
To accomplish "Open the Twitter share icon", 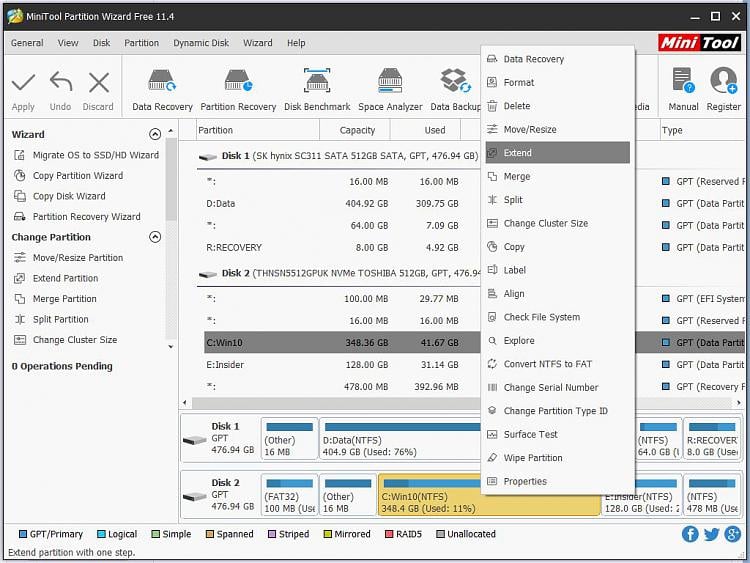I will tap(711, 534).
